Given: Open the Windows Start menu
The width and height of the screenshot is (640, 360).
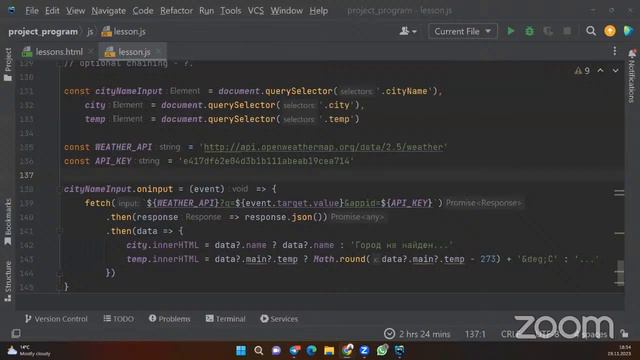Looking at the screenshot, I should tap(241, 351).
